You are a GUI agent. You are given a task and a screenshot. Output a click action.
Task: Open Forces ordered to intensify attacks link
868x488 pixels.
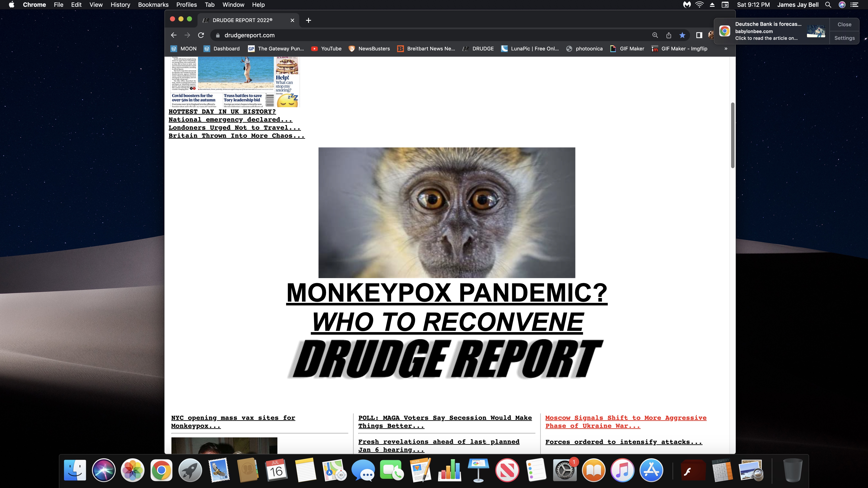tap(624, 442)
